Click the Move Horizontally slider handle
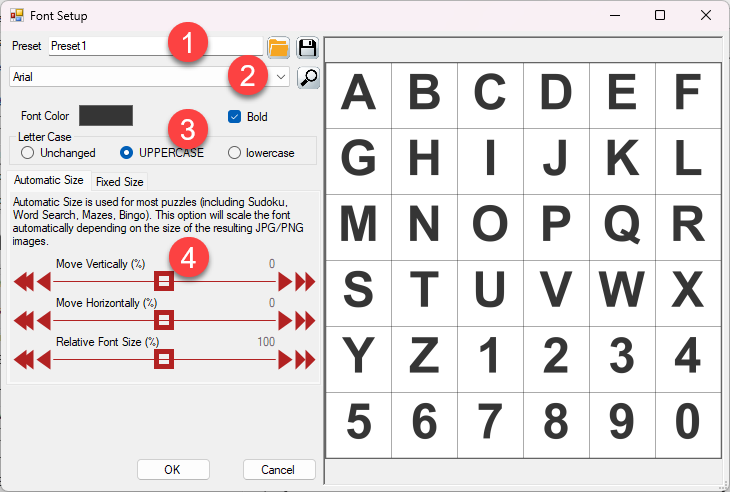The image size is (730, 492). (164, 320)
